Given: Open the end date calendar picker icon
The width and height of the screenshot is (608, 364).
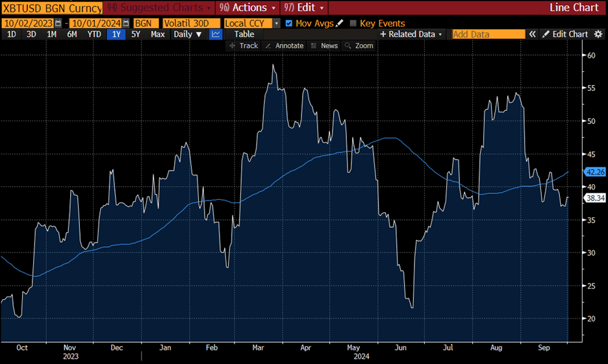Looking at the screenshot, I should (126, 23).
